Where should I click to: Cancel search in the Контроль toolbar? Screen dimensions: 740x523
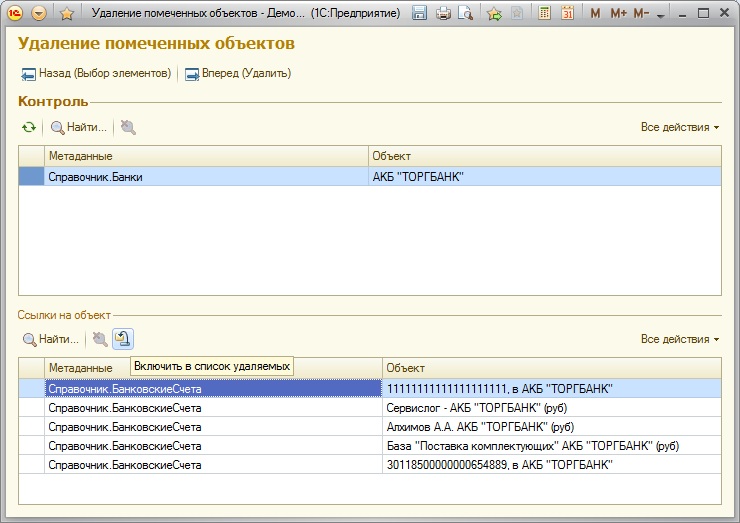128,127
